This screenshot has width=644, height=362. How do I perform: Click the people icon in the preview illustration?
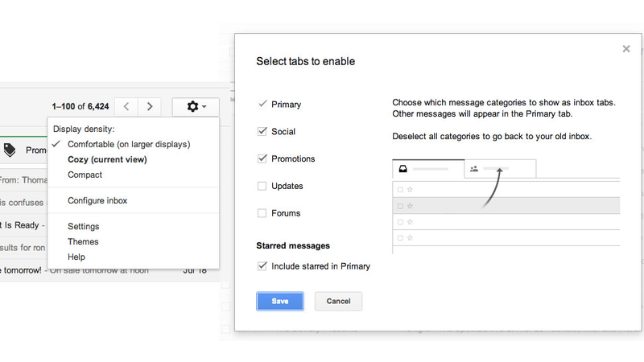474,169
